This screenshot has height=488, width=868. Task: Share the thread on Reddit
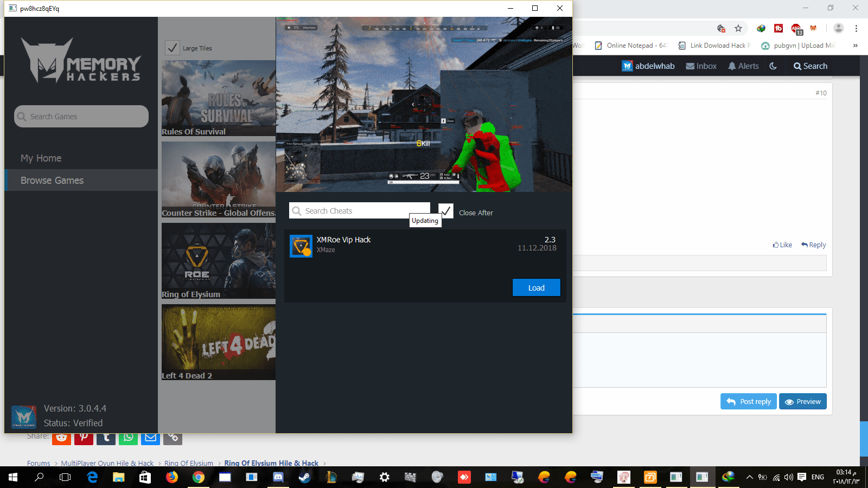[61, 439]
